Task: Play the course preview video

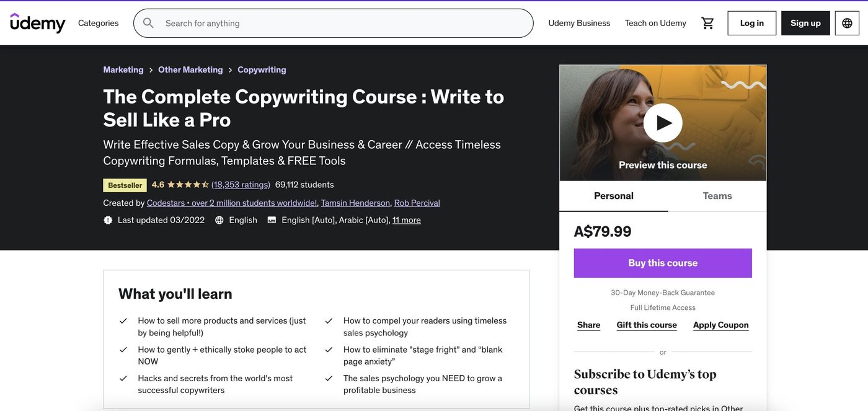Action: pos(663,123)
